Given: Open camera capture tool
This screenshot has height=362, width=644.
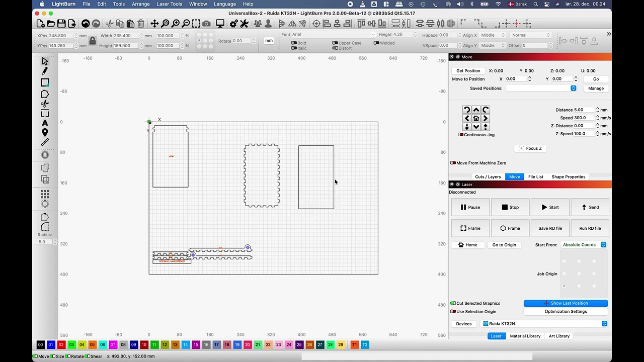Looking at the screenshot, I should (x=207, y=24).
